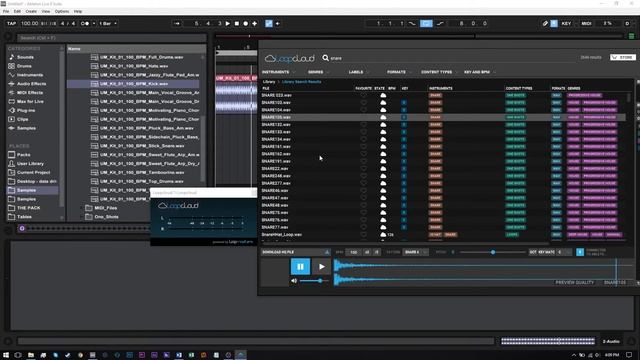640x360 pixels.
Task: Select MIDI Effects category in browser
Action: pos(30,93)
